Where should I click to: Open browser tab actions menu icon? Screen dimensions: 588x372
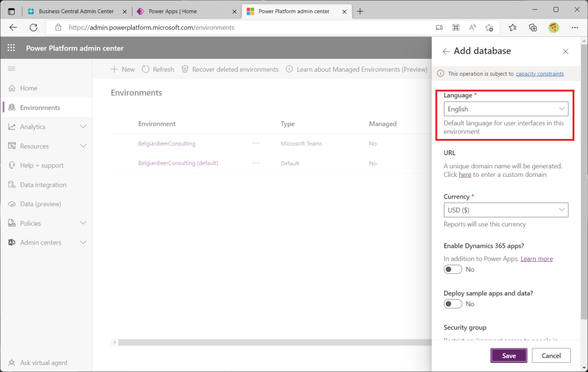coord(11,11)
